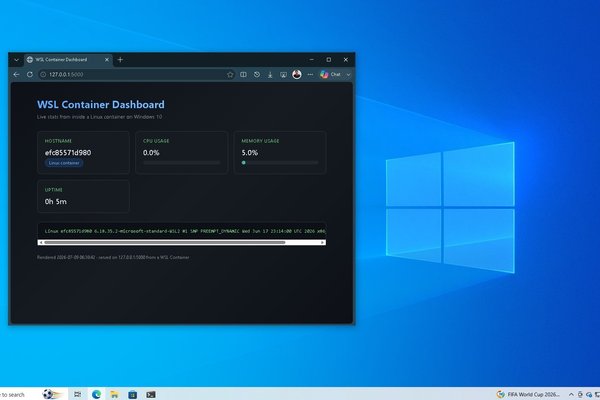Image resolution: width=600 pixels, height=400 pixels.
Task: Open Microsoft Store from the taskbar
Action: click(x=132, y=394)
